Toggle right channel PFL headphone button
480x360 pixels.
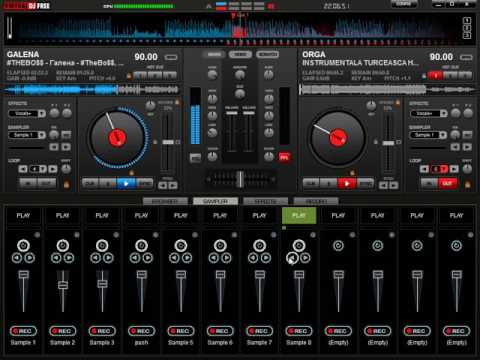coord(284,157)
